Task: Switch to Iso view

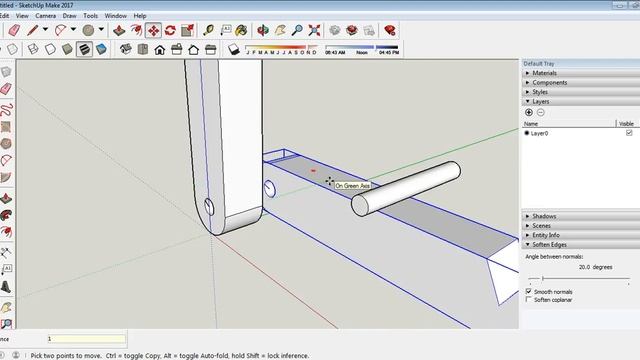Action: point(126,49)
